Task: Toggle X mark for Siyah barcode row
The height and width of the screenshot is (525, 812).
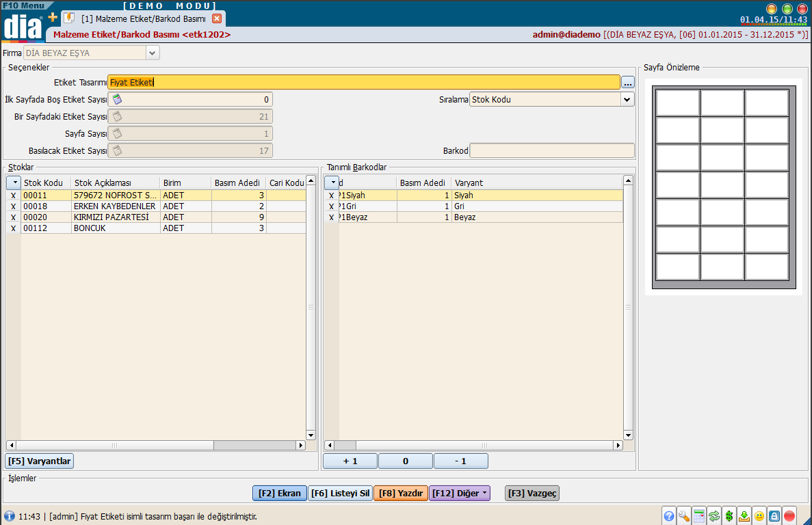Action: tap(331, 196)
